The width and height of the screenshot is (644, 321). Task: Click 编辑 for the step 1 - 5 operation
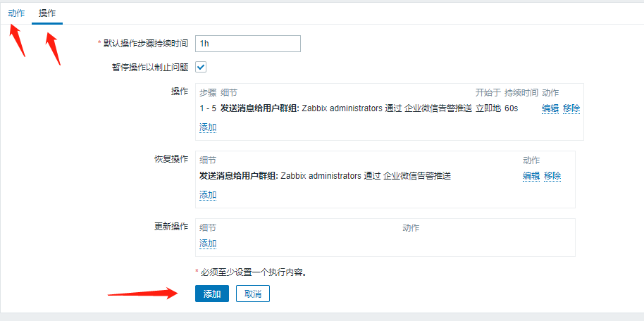pyautogui.click(x=550, y=108)
